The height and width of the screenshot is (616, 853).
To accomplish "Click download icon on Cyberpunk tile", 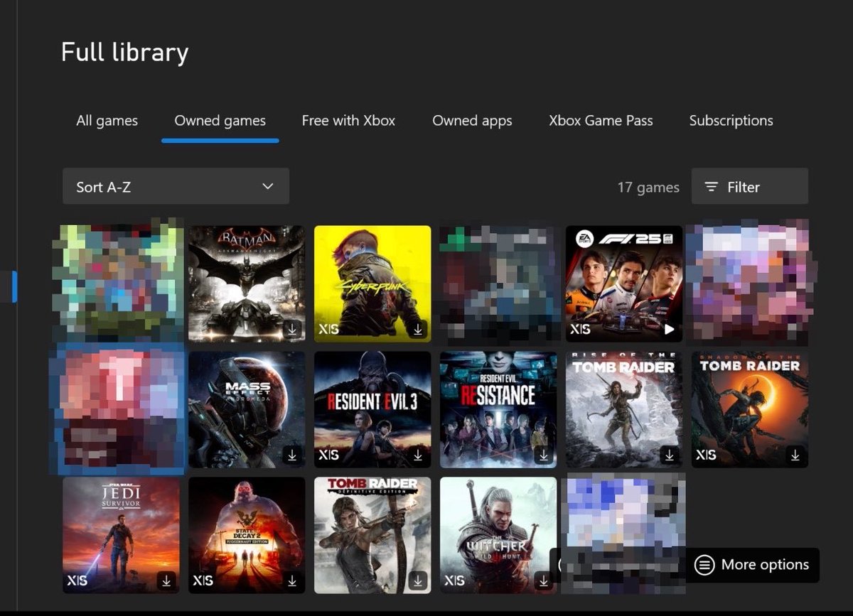I will point(418,330).
